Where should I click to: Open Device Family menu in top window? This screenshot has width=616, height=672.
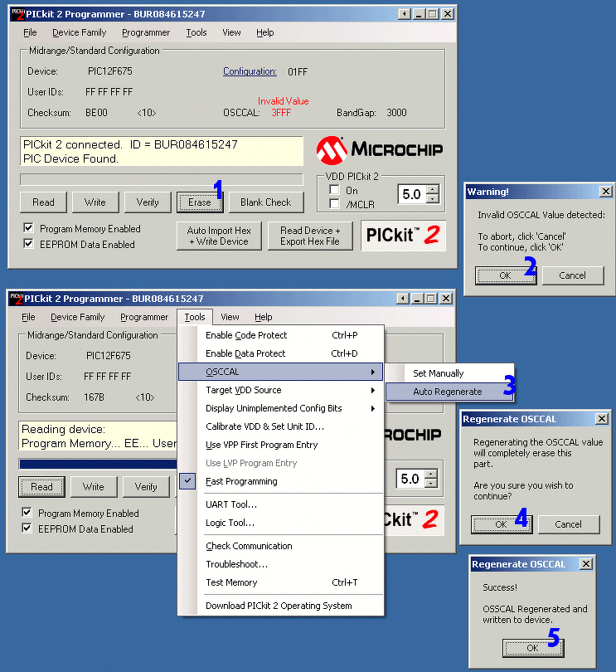(80, 32)
